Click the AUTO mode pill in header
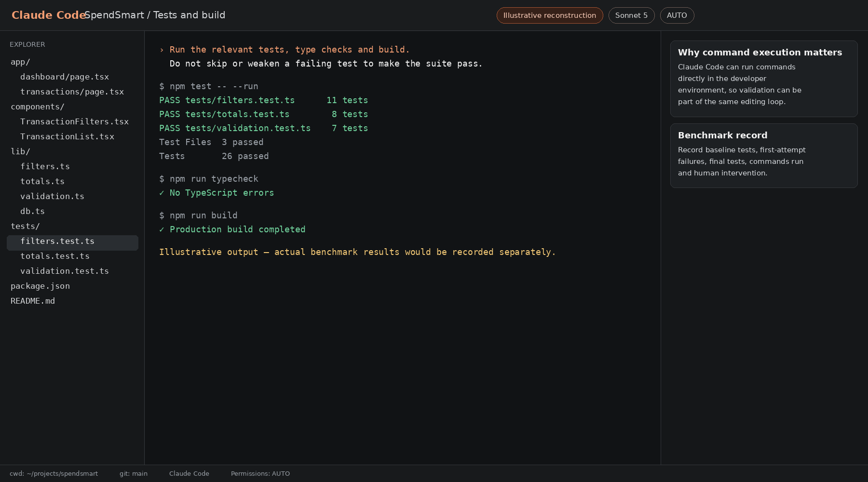This screenshot has width=868, height=482. pyautogui.click(x=677, y=15)
